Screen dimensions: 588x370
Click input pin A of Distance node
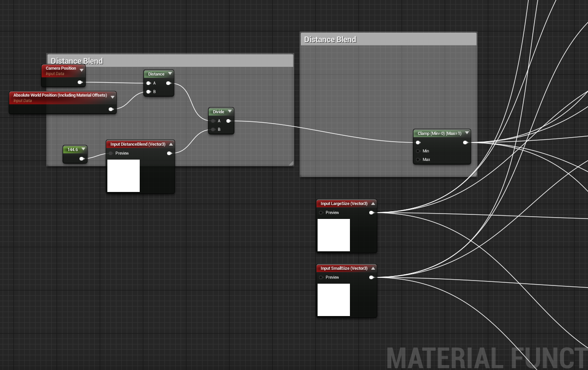[148, 83]
